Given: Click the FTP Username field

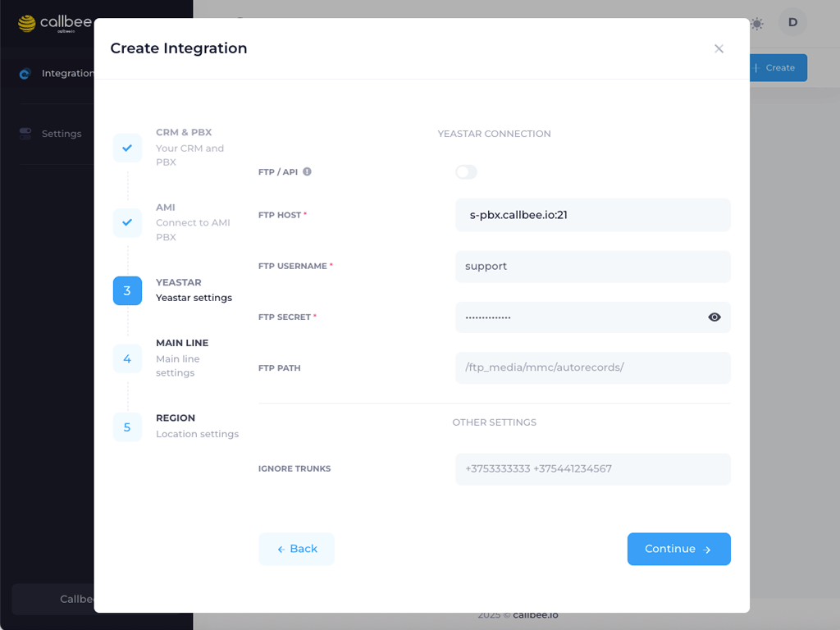Looking at the screenshot, I should coord(592,267).
